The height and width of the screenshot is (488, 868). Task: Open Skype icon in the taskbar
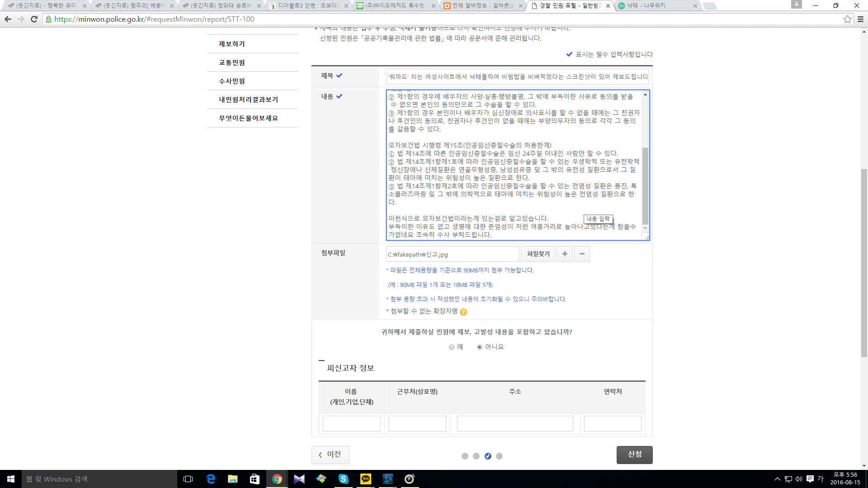[x=344, y=479]
